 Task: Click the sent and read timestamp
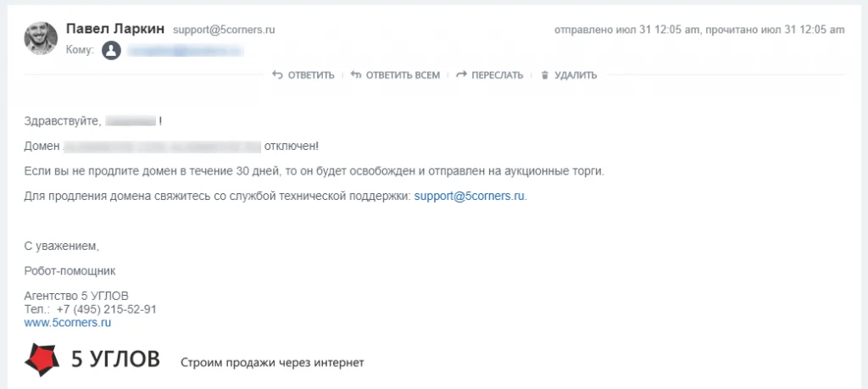pos(699,30)
